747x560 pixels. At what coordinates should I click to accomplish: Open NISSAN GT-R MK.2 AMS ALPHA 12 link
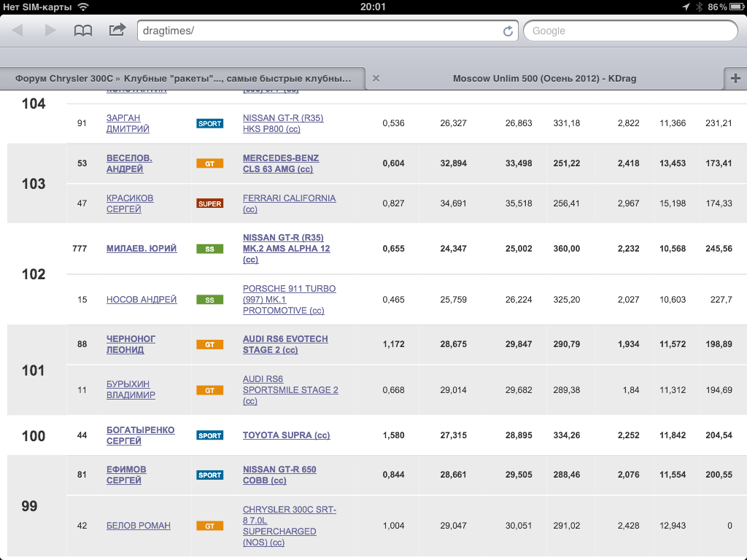pos(286,249)
